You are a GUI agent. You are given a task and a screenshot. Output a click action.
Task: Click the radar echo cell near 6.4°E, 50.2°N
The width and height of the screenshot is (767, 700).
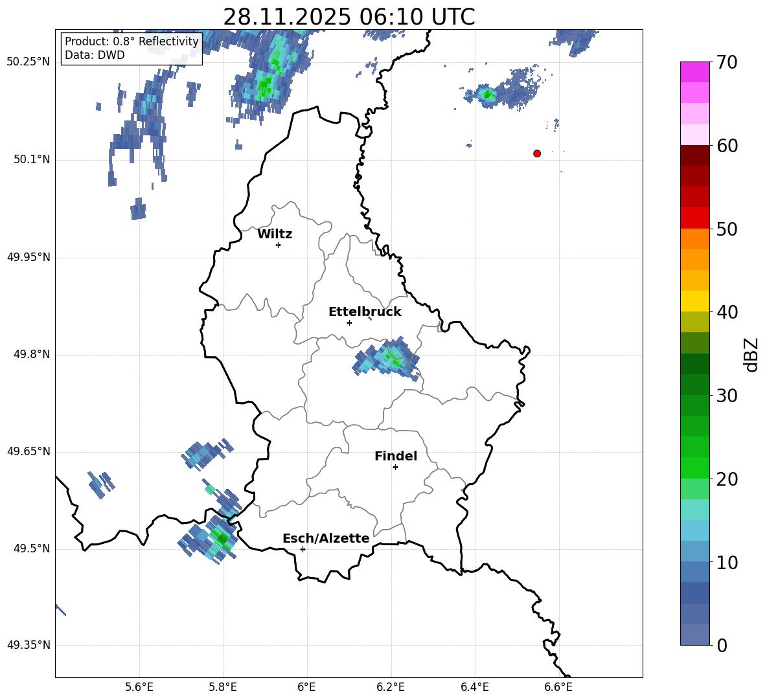click(x=487, y=95)
